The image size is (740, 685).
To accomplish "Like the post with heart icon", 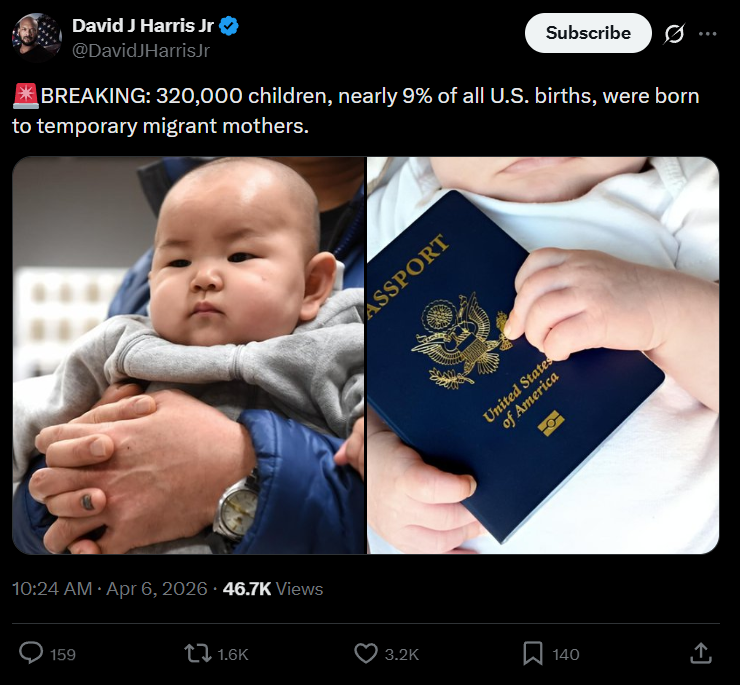I will coord(366,654).
